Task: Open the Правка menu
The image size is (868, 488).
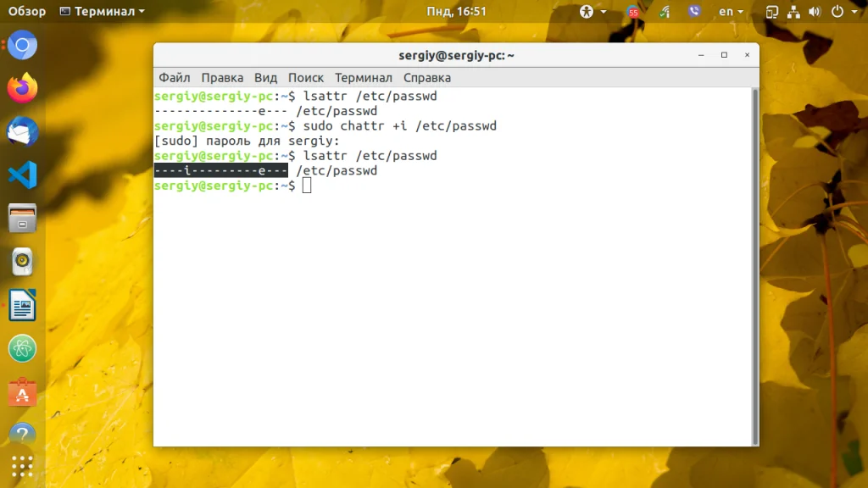Action: pos(222,77)
